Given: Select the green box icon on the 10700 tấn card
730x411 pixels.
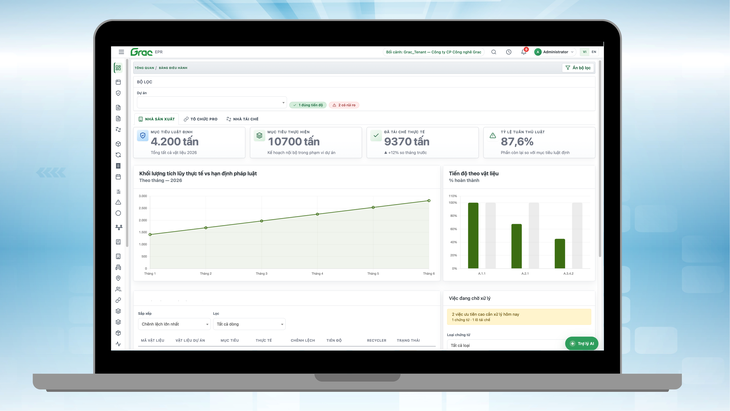Looking at the screenshot, I should [259, 135].
